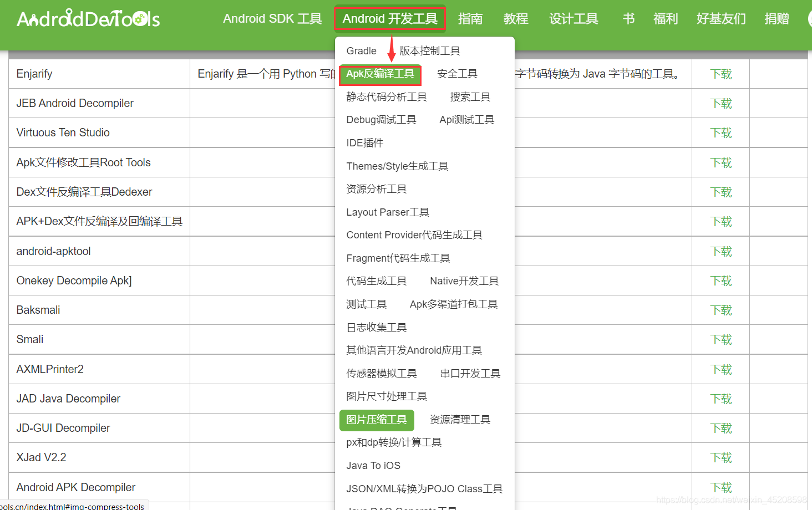Select Apk多渠道打包工具 menu entry

click(x=454, y=304)
